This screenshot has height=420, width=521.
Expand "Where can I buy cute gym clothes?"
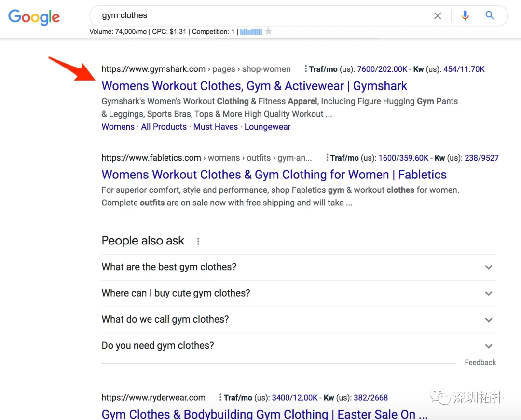[299, 293]
